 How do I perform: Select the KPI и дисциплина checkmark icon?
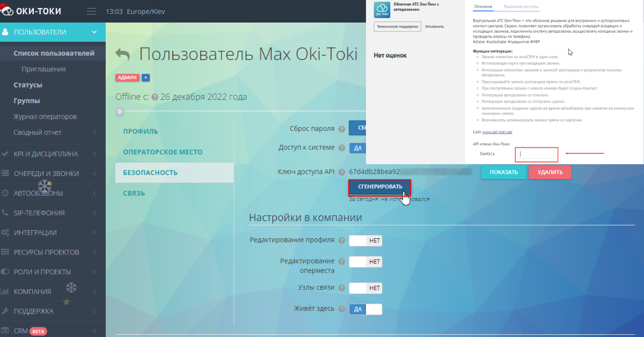click(6, 154)
